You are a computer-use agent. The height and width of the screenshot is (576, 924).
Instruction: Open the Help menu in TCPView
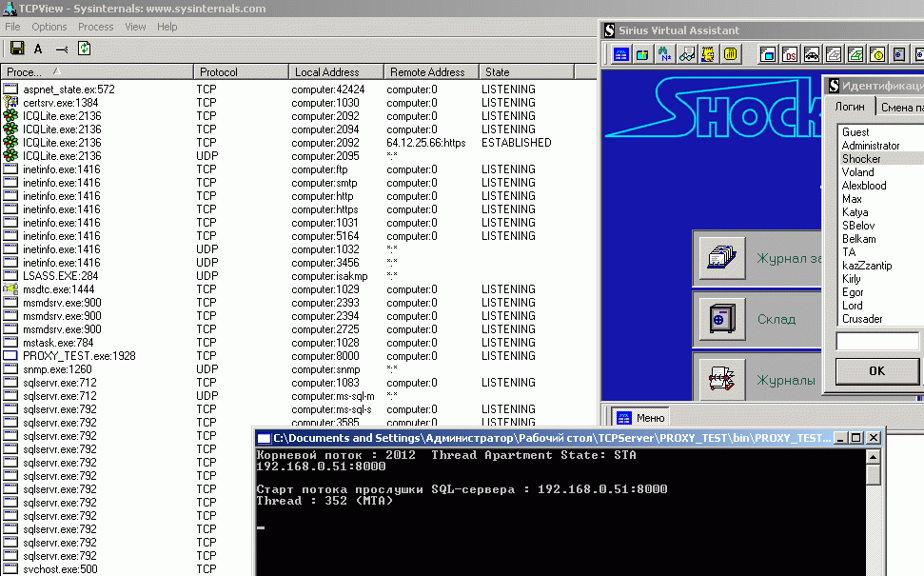click(x=167, y=27)
